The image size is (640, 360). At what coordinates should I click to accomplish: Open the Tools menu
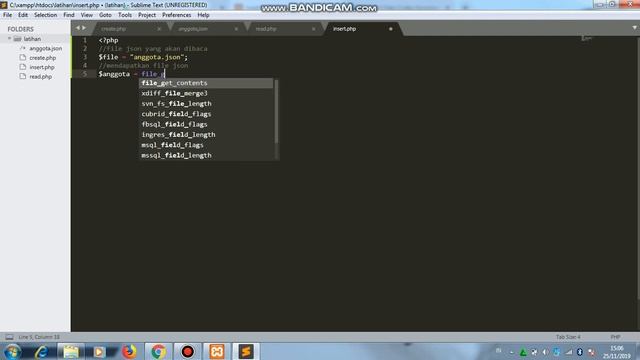click(x=125, y=15)
